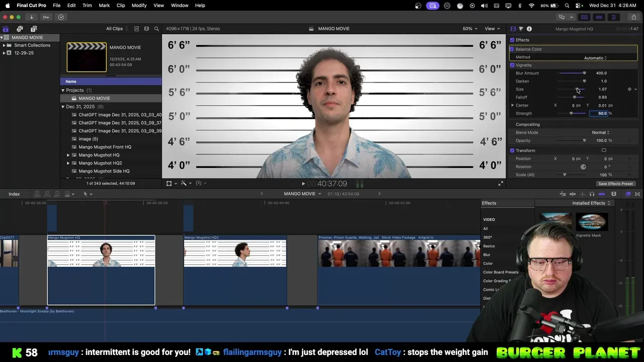Collapse the Projects group
This screenshot has height=362, width=644.
click(x=63, y=90)
